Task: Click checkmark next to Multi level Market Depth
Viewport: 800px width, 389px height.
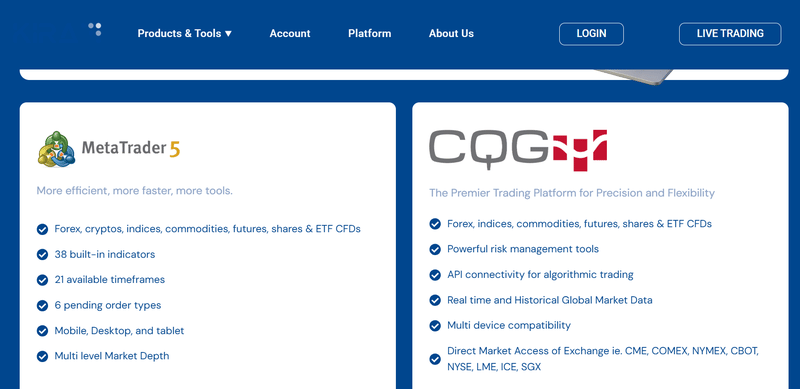Action: (x=42, y=356)
